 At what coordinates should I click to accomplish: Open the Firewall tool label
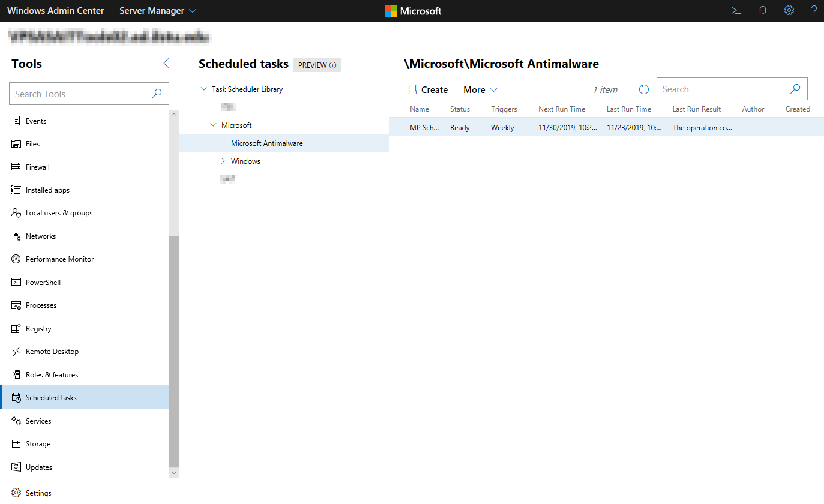pyautogui.click(x=38, y=167)
